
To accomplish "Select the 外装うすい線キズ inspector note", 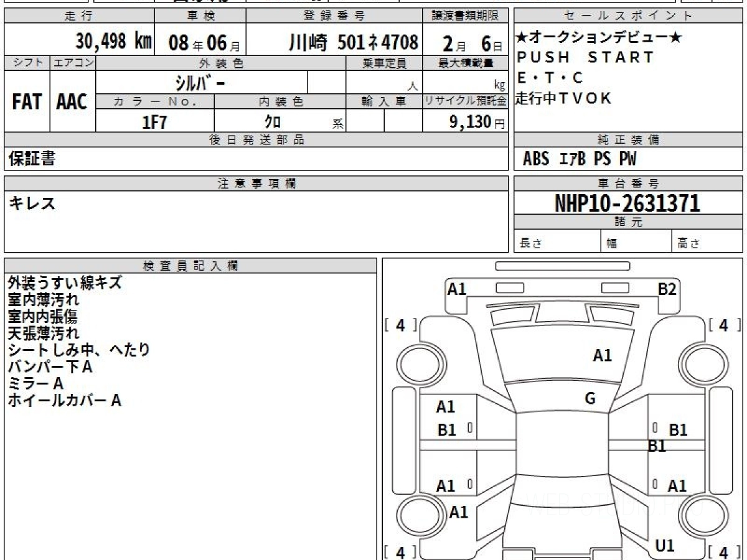I will click(65, 282).
